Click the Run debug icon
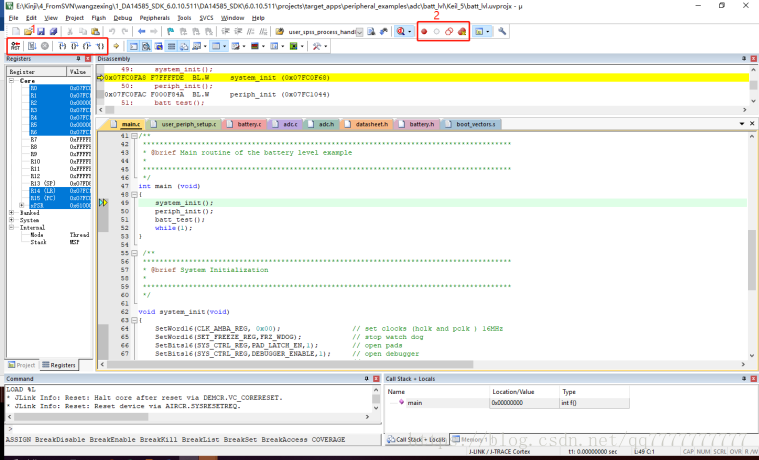Viewport: 759px width, 460px height. (32, 46)
